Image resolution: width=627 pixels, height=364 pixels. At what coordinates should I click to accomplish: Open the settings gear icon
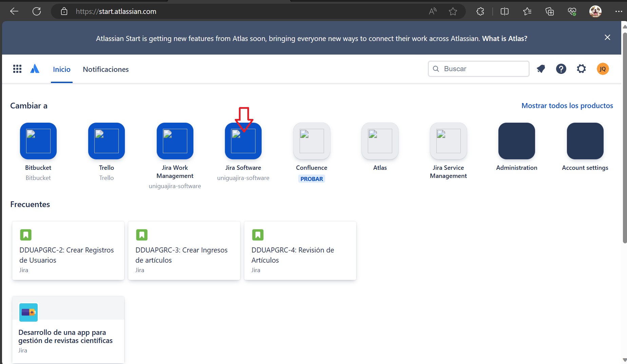point(582,69)
